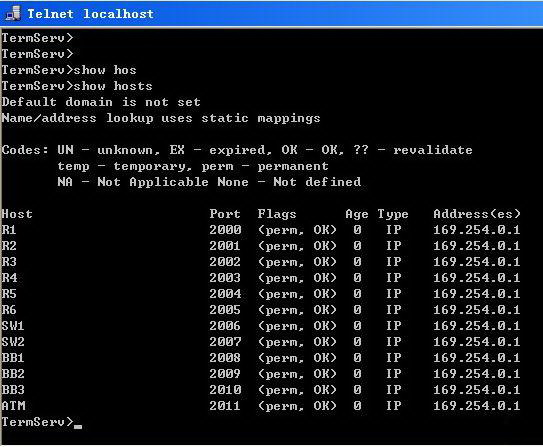
Task: Click host name BB3
Action: coord(13,390)
